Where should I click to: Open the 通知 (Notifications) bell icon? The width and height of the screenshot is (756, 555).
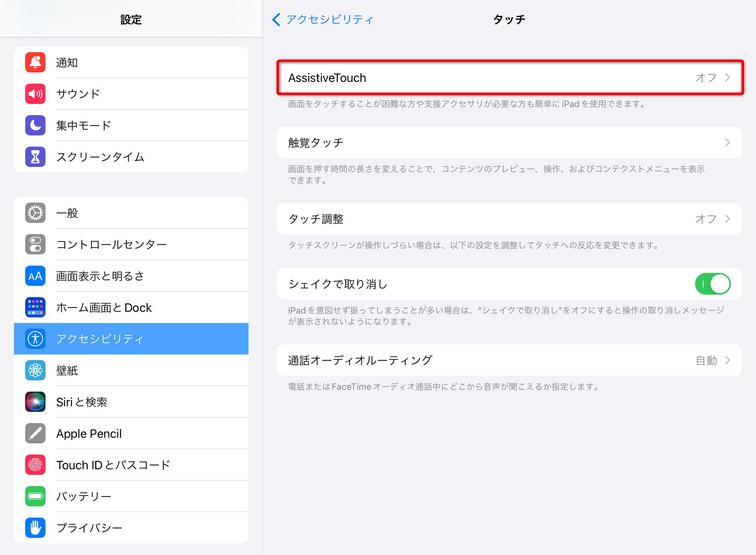(35, 62)
